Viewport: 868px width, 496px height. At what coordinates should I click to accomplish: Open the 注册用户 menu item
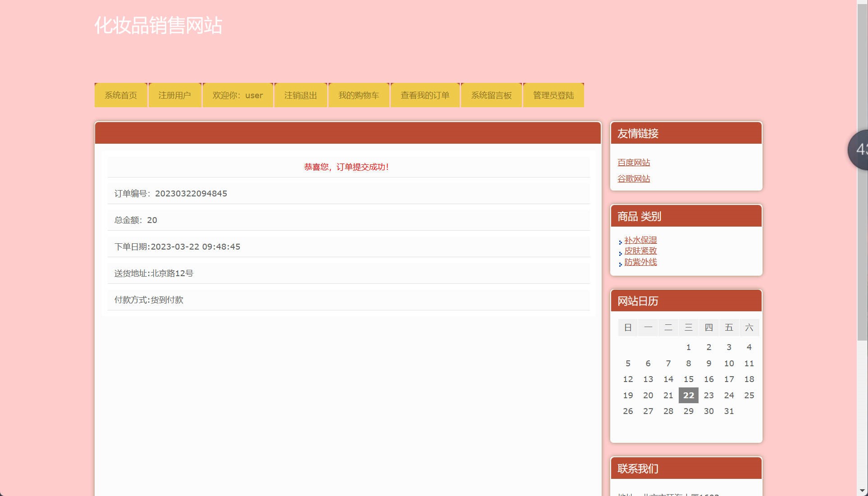(x=174, y=95)
